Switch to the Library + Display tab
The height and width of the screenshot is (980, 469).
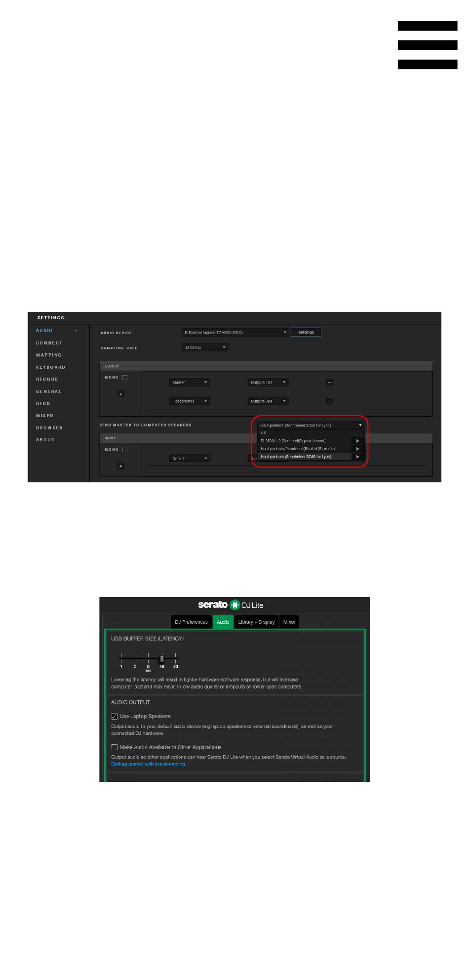256,622
